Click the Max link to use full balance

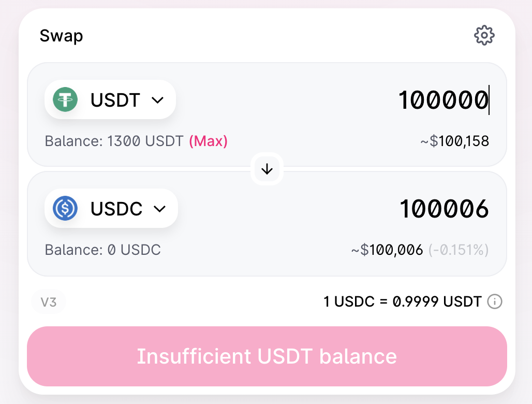point(209,141)
